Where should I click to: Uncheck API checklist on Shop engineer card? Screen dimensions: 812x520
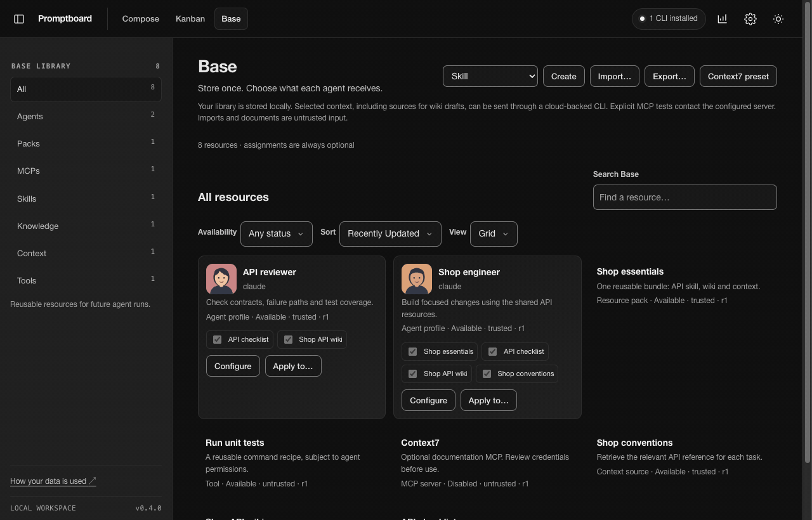[x=493, y=352]
